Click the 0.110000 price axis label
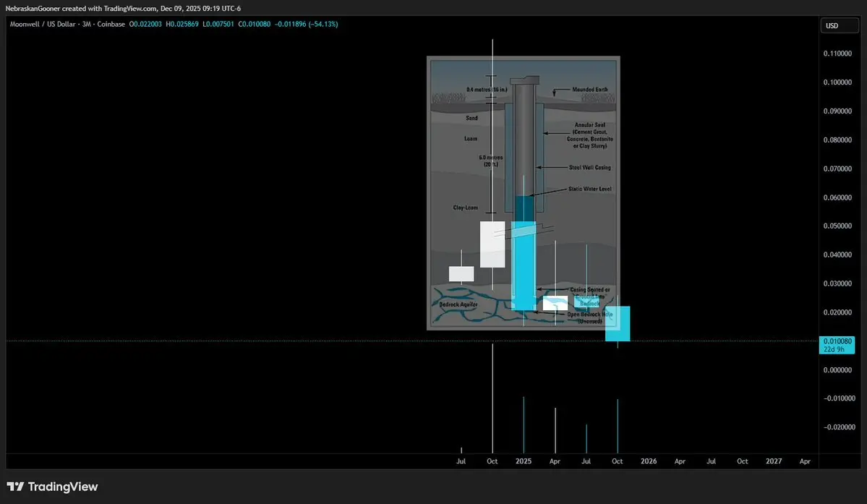This screenshot has width=867, height=504. tap(837, 54)
